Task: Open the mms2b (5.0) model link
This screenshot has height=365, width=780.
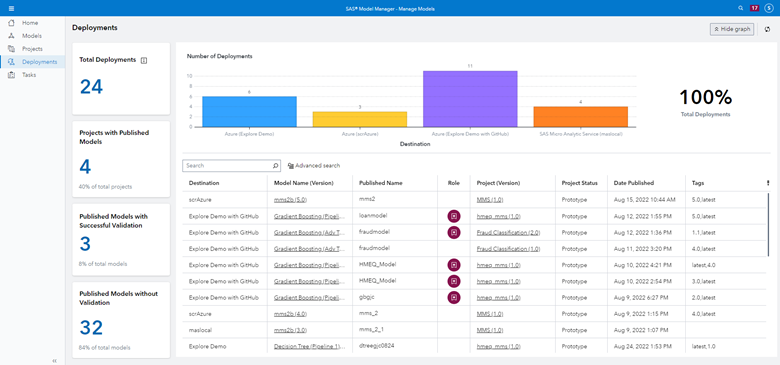Action: (291, 200)
